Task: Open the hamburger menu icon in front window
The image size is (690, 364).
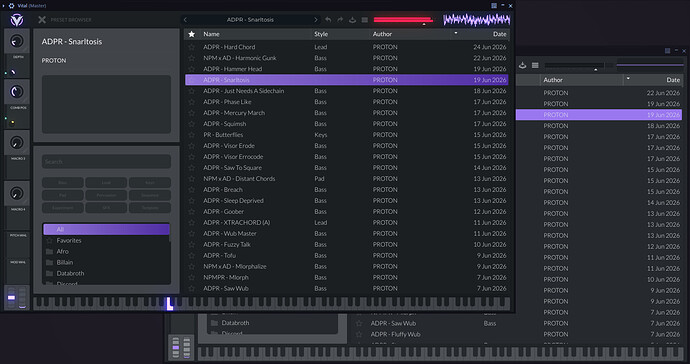Action: click(365, 20)
